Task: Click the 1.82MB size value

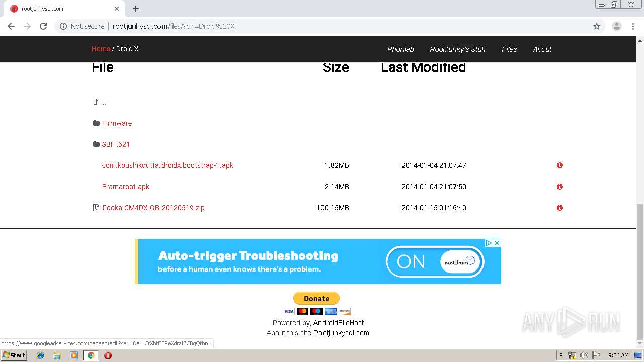Action: (x=337, y=165)
